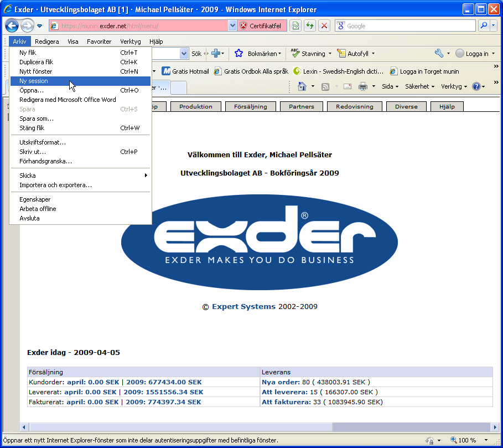Click the horizontal scrollbar thumb
This screenshot has width=503, height=448.
[x=182, y=427]
